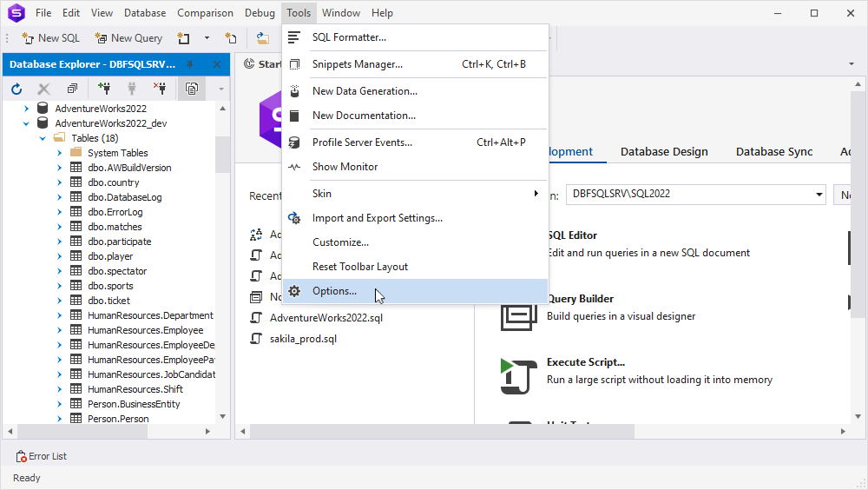Select HumanResources.Shift table

(135, 390)
